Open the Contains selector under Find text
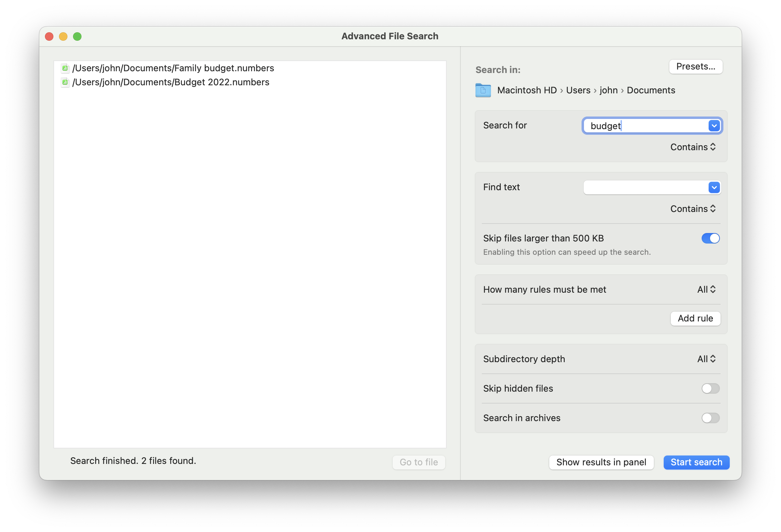Viewport: 781px width, 532px height. [x=693, y=208]
